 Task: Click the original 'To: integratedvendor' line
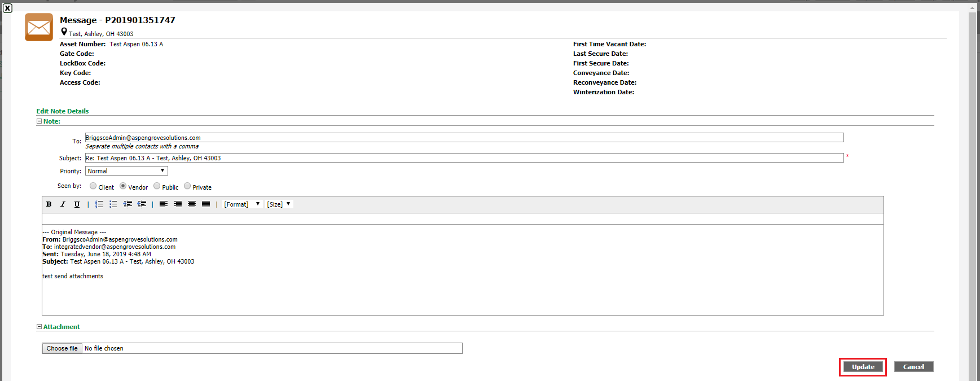click(109, 247)
